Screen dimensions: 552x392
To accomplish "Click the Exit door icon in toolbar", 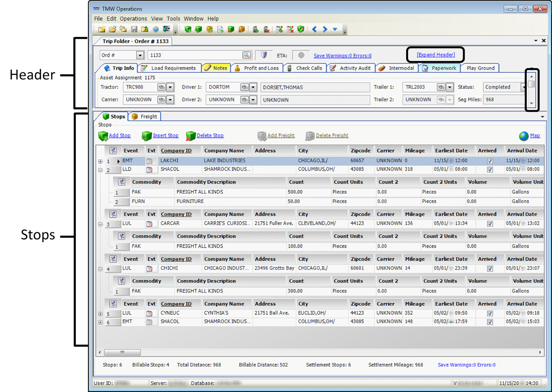I will click(166, 29).
